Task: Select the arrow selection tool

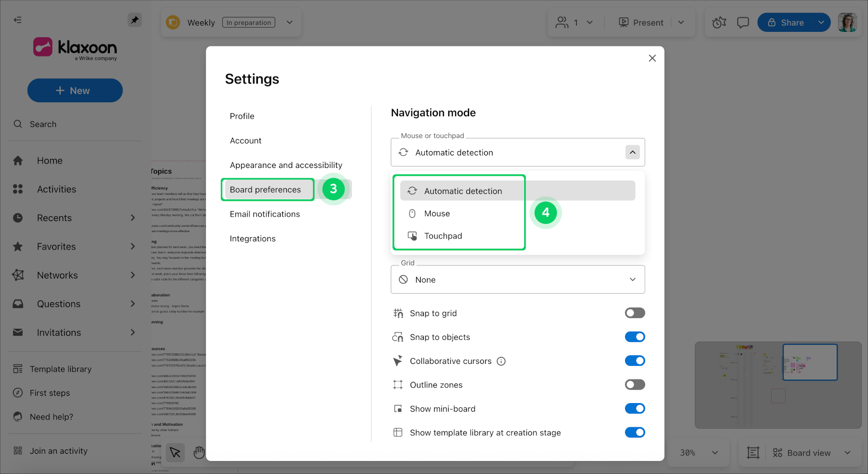Action: (175, 452)
